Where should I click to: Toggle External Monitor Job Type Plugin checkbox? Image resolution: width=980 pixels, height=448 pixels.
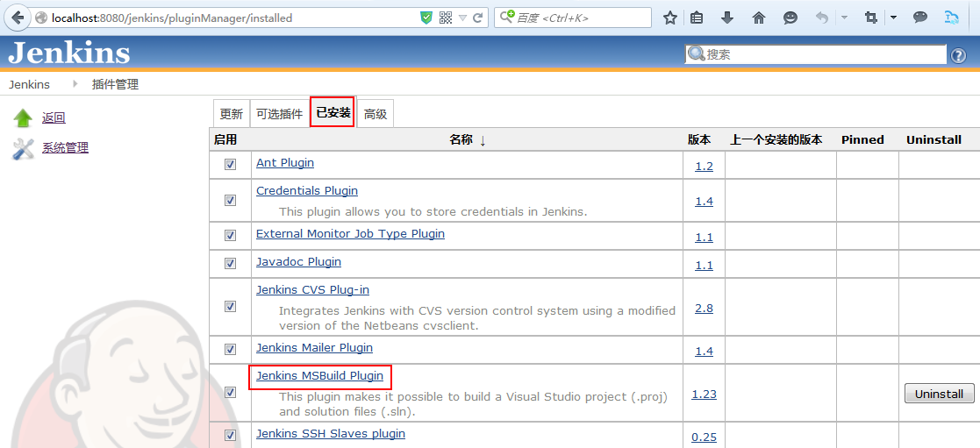click(230, 236)
